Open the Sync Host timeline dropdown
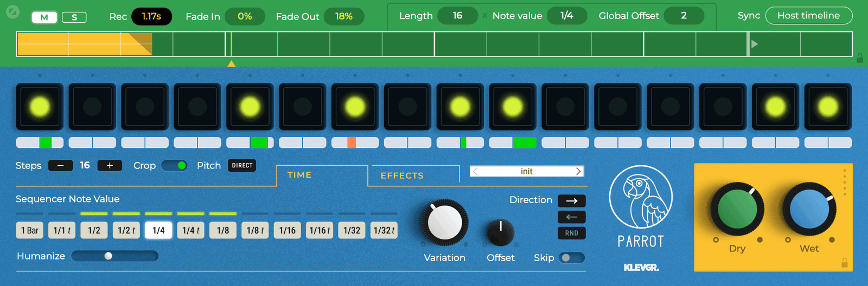The height and width of the screenshot is (286, 868). tap(808, 16)
